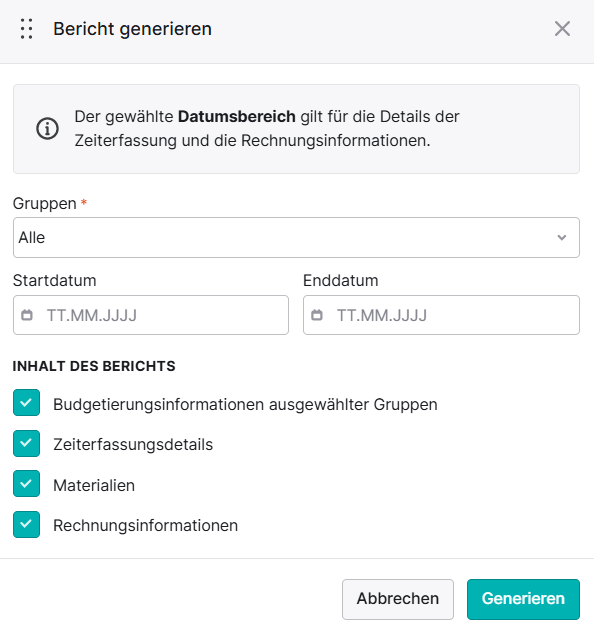The width and height of the screenshot is (594, 634).
Task: Toggle the Zeiterfassungsdetails checkbox
Action: 26,443
